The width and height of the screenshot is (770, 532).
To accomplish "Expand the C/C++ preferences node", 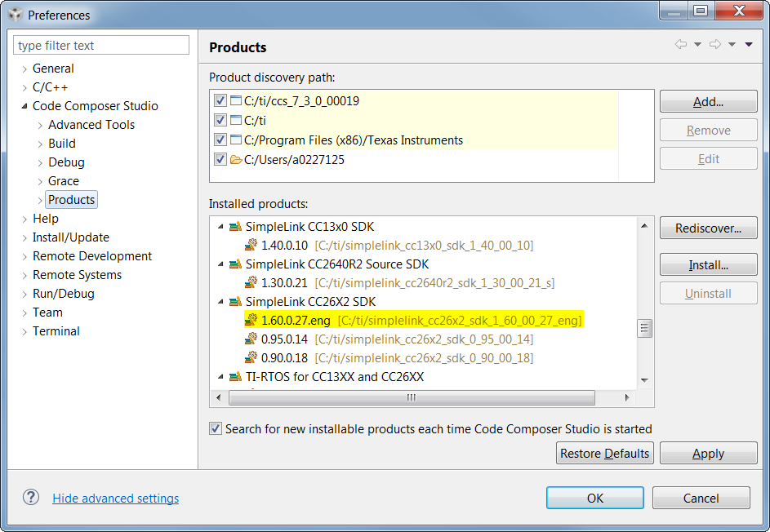I will coord(24,88).
